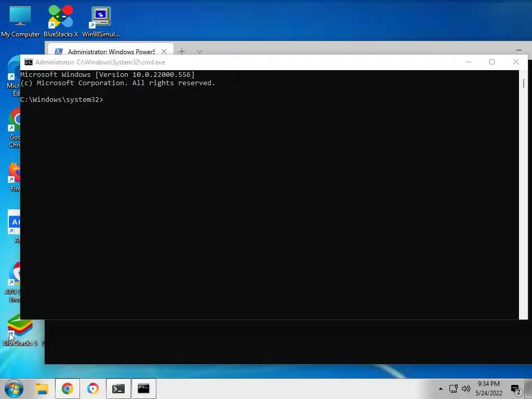The width and height of the screenshot is (532, 399).
Task: Switch to Command Prompt taskbar button
Action: (143, 389)
